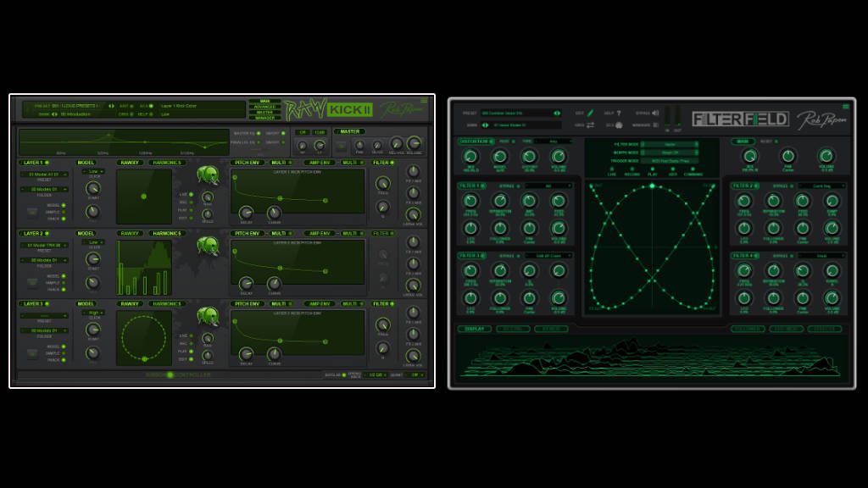Open the FilterField hamburger menu

[845, 106]
